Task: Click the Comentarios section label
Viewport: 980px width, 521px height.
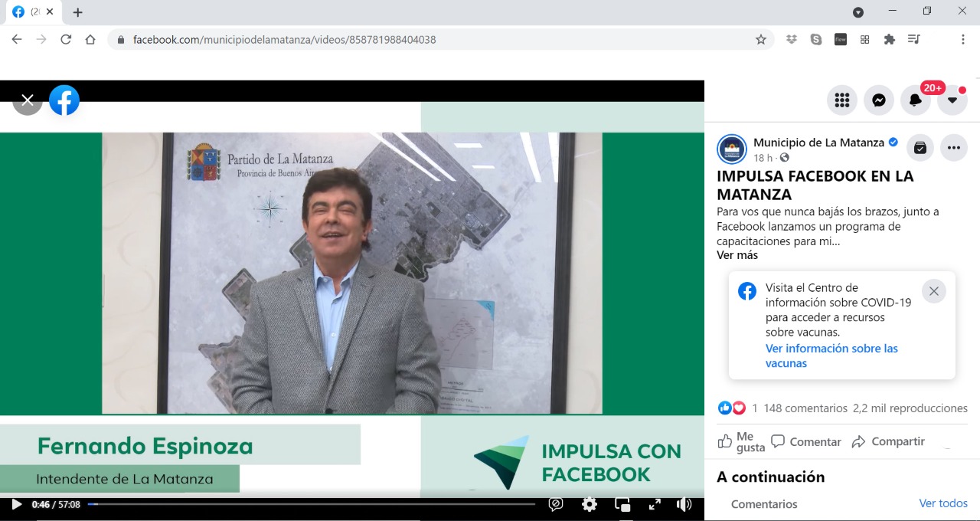Action: pyautogui.click(x=764, y=504)
